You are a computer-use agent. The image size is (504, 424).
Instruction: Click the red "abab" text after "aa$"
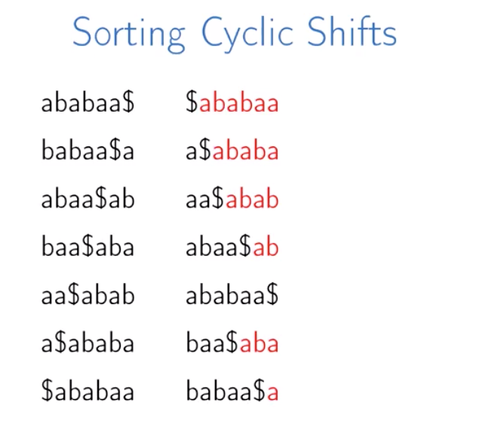[253, 200]
